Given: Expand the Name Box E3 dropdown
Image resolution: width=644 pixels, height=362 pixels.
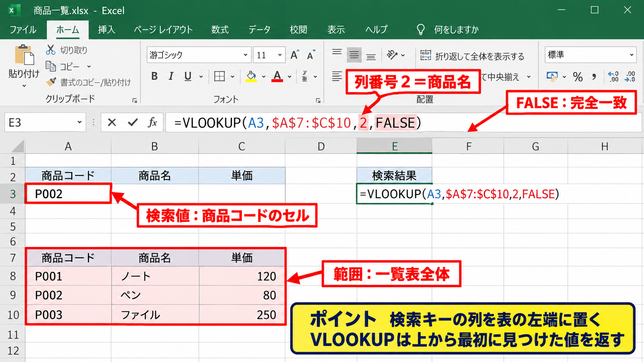Looking at the screenshot, I should (x=79, y=122).
